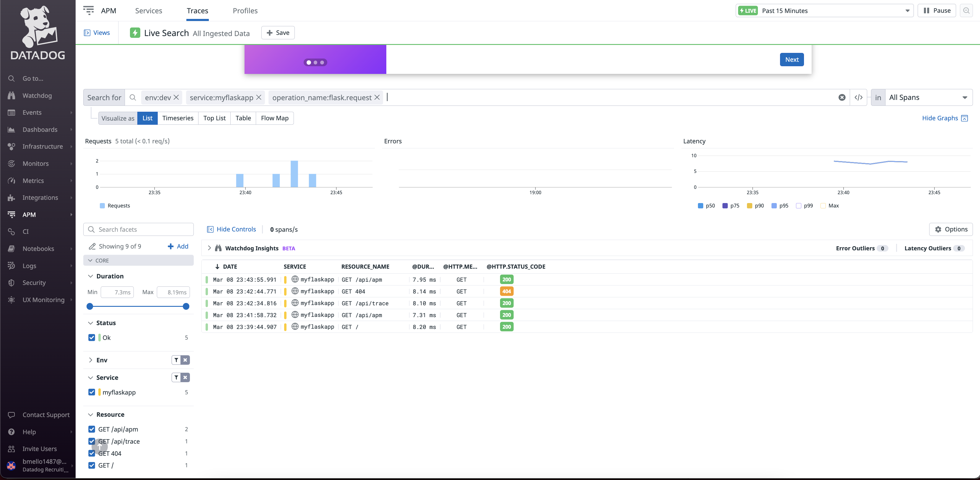
Task: Uncheck GET / resource checkbox
Action: 92,466
